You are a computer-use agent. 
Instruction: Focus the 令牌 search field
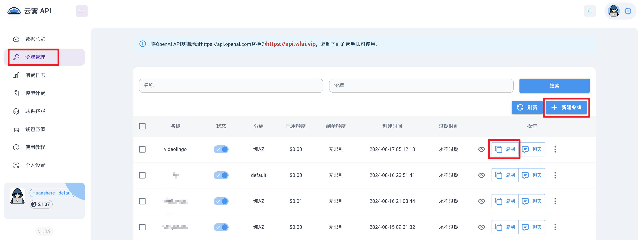point(421,86)
